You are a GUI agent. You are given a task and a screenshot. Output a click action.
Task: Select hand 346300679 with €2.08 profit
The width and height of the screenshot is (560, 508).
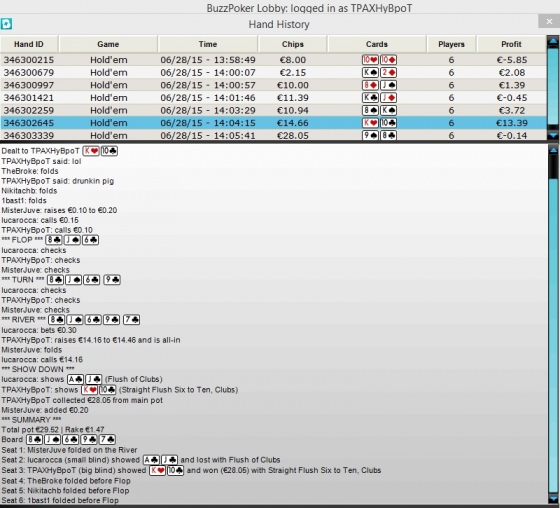(273, 73)
